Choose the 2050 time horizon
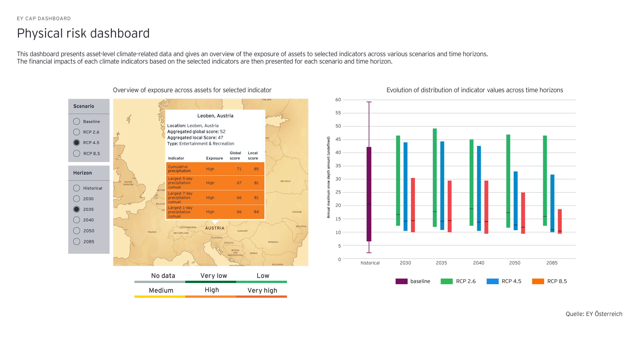The height and width of the screenshot is (338, 644). pyautogui.click(x=76, y=231)
